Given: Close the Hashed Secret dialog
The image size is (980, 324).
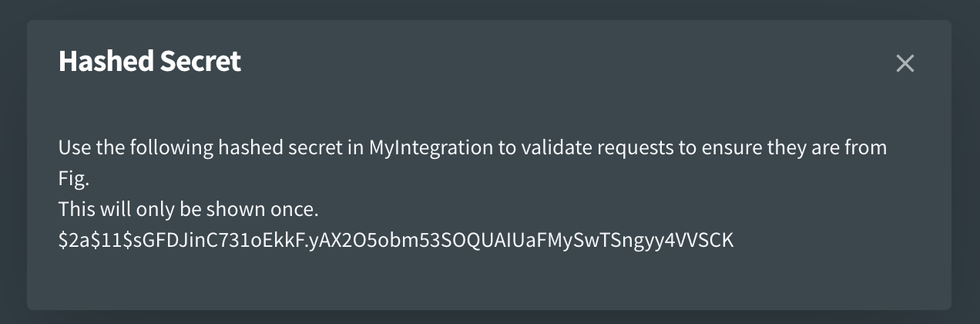Looking at the screenshot, I should point(904,63).
